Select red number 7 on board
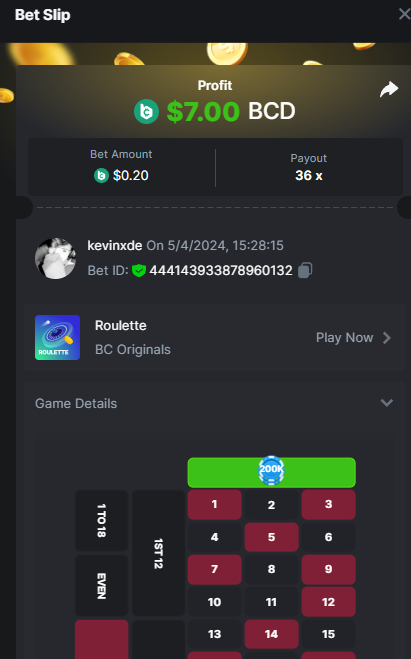This screenshot has height=659, width=411. [x=214, y=569]
